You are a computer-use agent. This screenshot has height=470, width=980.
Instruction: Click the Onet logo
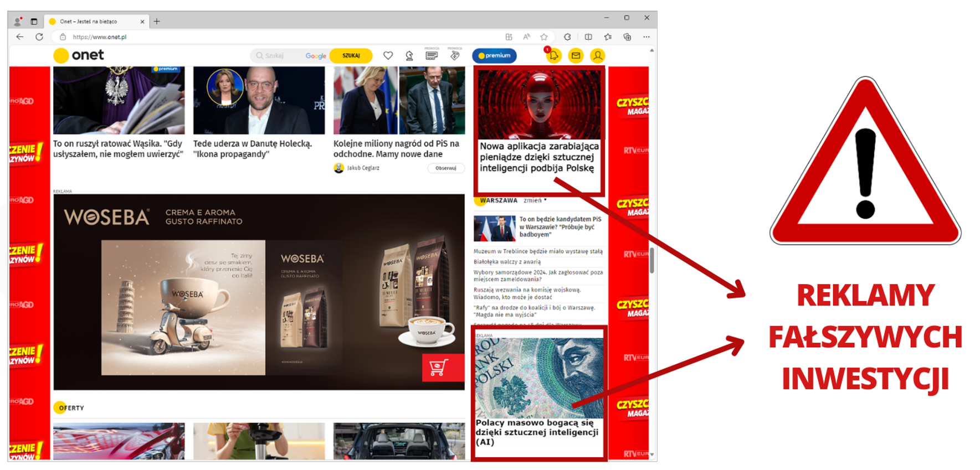[79, 55]
